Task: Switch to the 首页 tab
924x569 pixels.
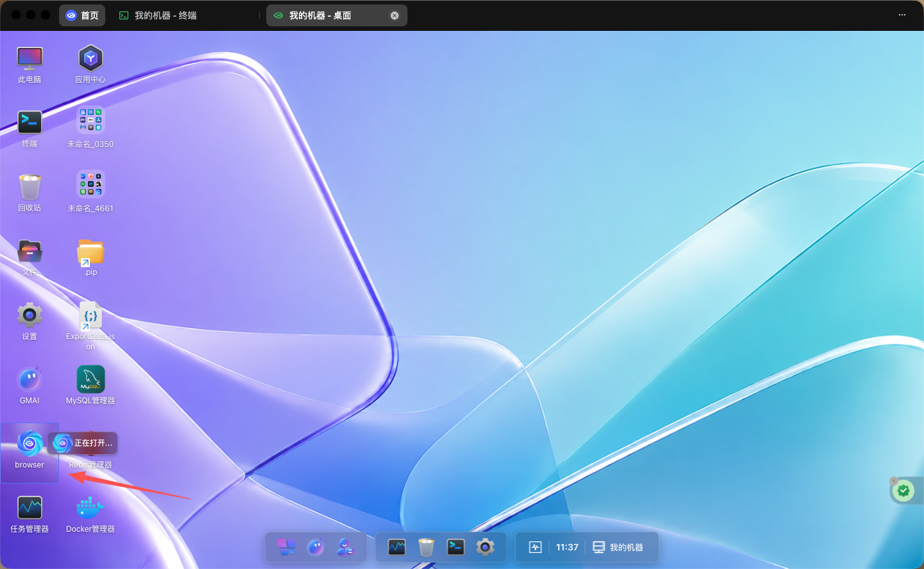Action: 82,15
